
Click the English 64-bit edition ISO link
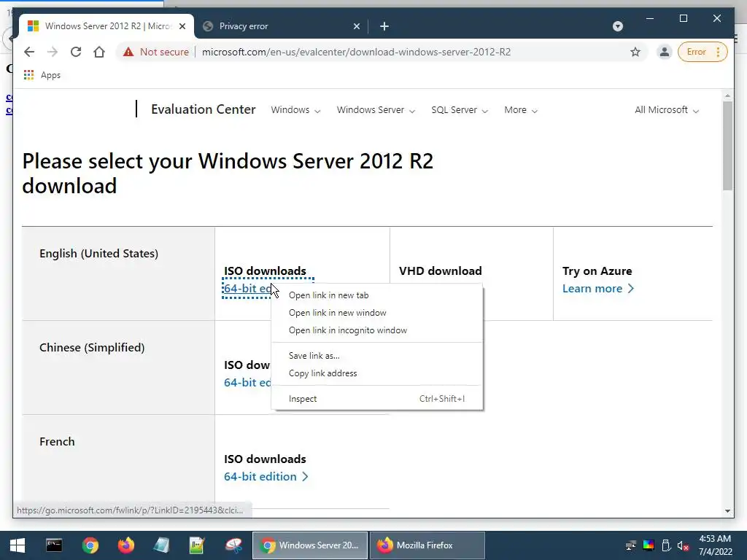click(247, 289)
